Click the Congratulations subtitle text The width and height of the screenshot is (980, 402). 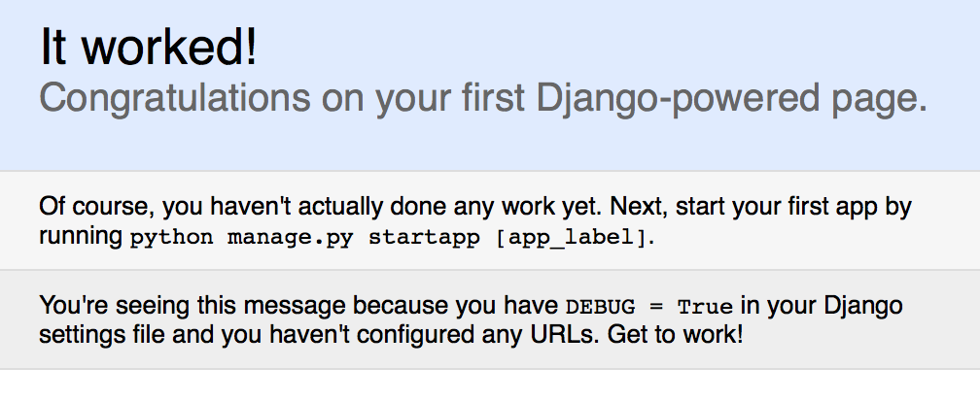coord(483,98)
